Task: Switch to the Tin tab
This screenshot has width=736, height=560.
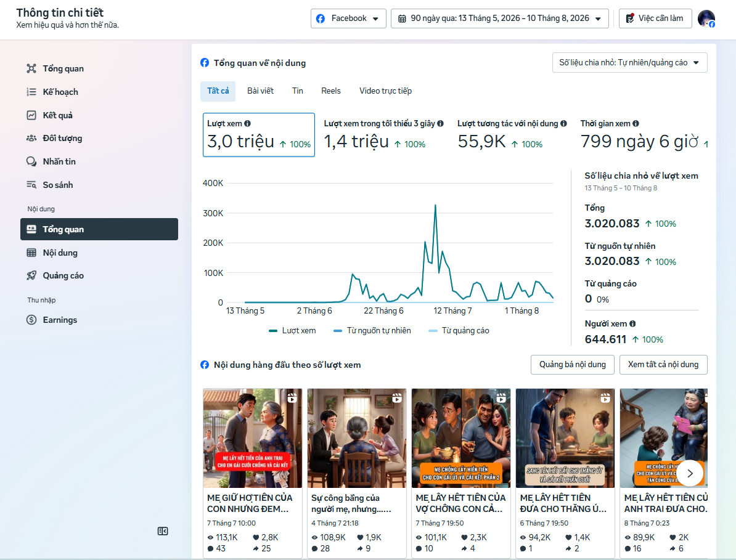Action: pos(298,91)
